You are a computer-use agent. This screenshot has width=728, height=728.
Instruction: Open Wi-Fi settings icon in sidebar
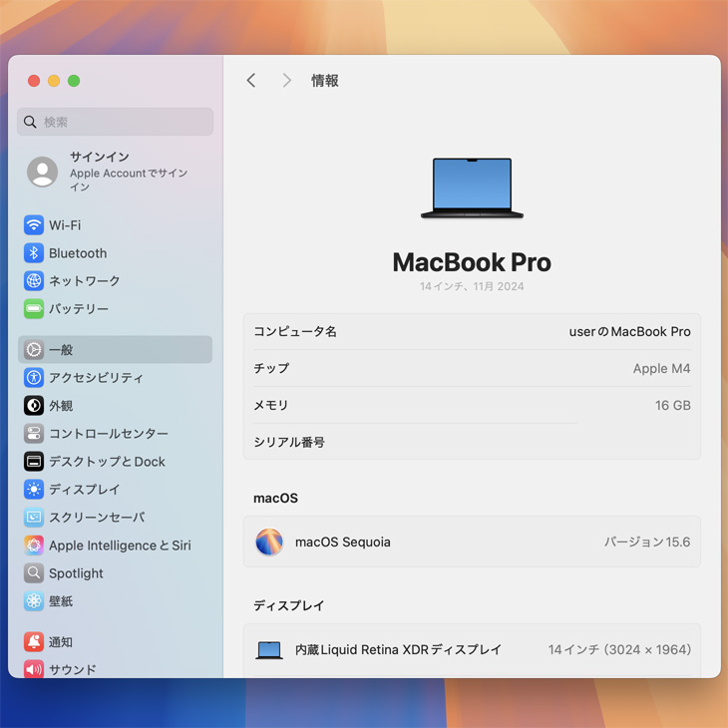tap(34, 225)
